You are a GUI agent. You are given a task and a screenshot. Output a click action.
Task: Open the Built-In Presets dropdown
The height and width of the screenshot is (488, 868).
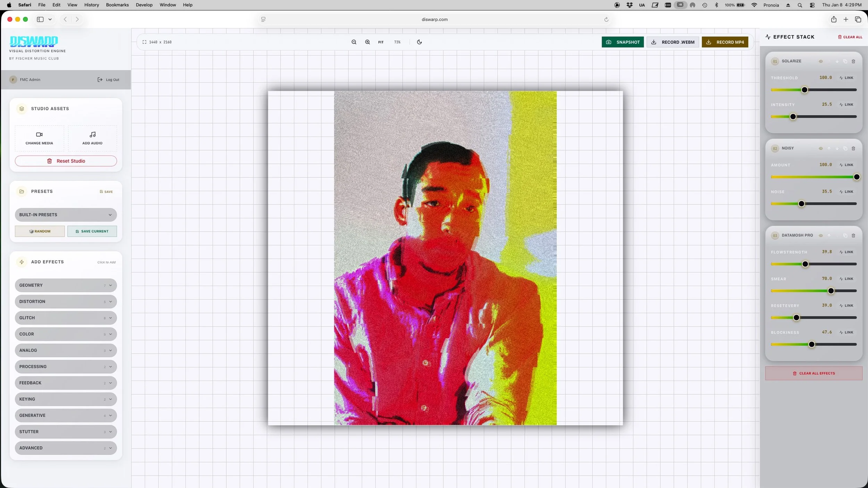(66, 215)
